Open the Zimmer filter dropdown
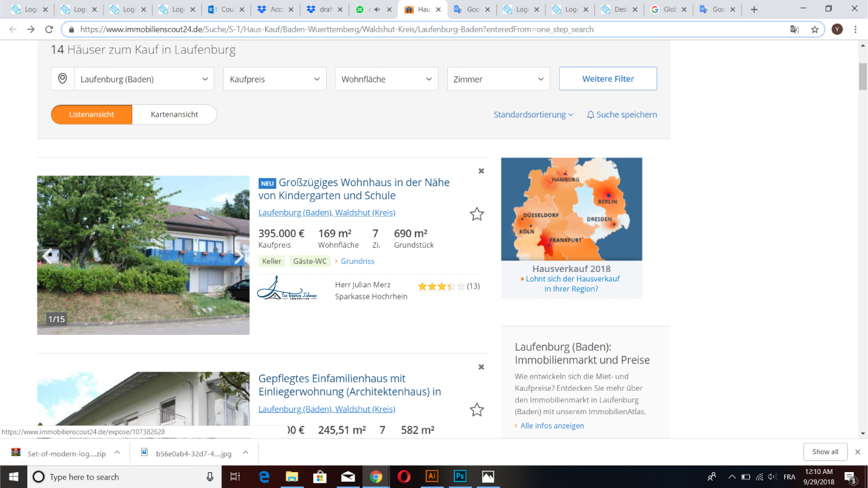Screen dimensions: 868x488 click(x=499, y=79)
